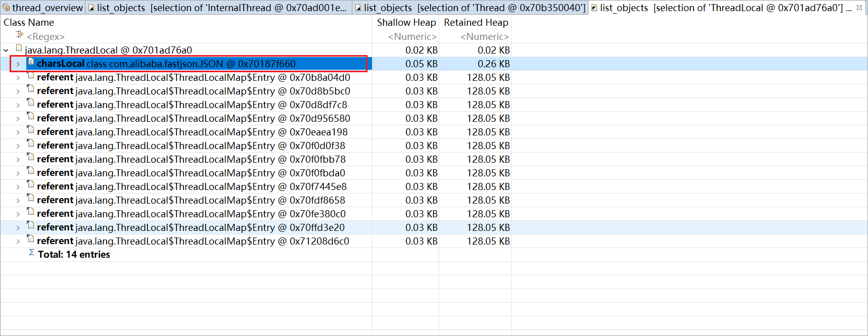Sort by Shallow Heap column header
The height and width of the screenshot is (336, 868).
[x=406, y=22]
